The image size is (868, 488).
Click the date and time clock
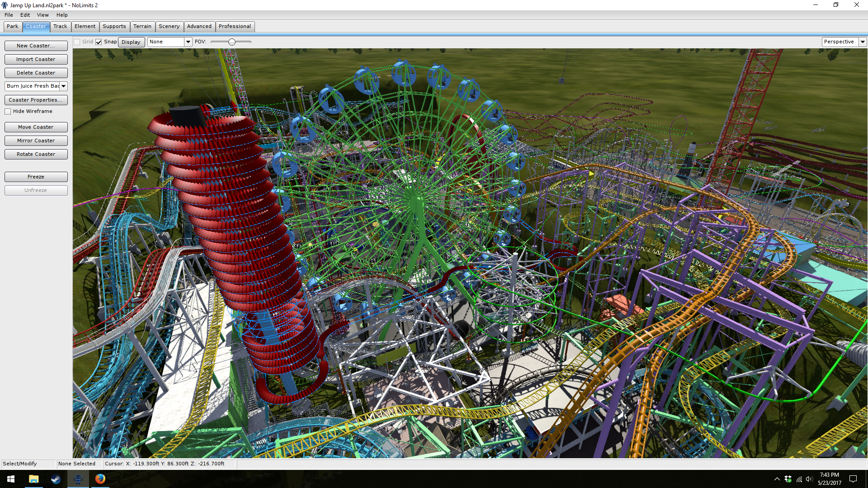[x=829, y=479]
